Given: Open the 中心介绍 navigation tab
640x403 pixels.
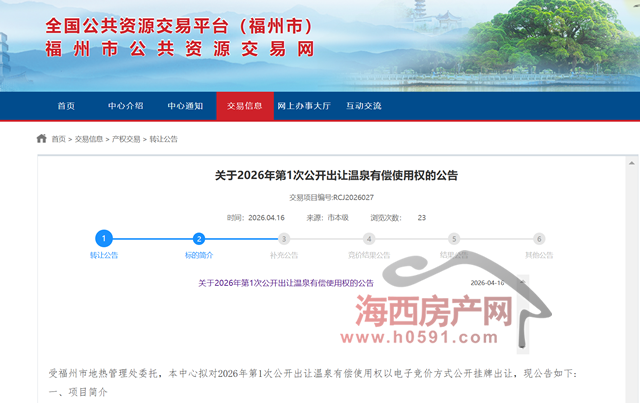Looking at the screenshot, I should (x=126, y=106).
